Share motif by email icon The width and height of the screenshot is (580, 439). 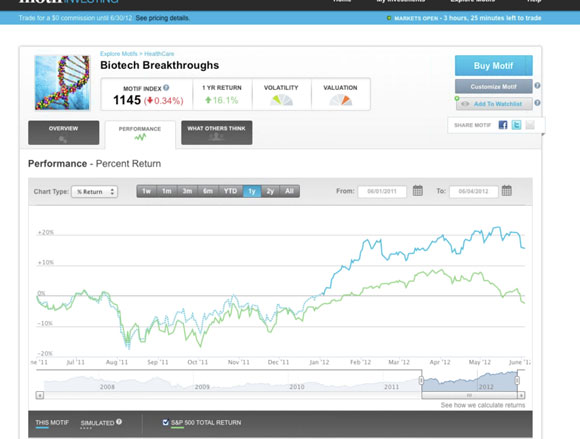pos(530,125)
